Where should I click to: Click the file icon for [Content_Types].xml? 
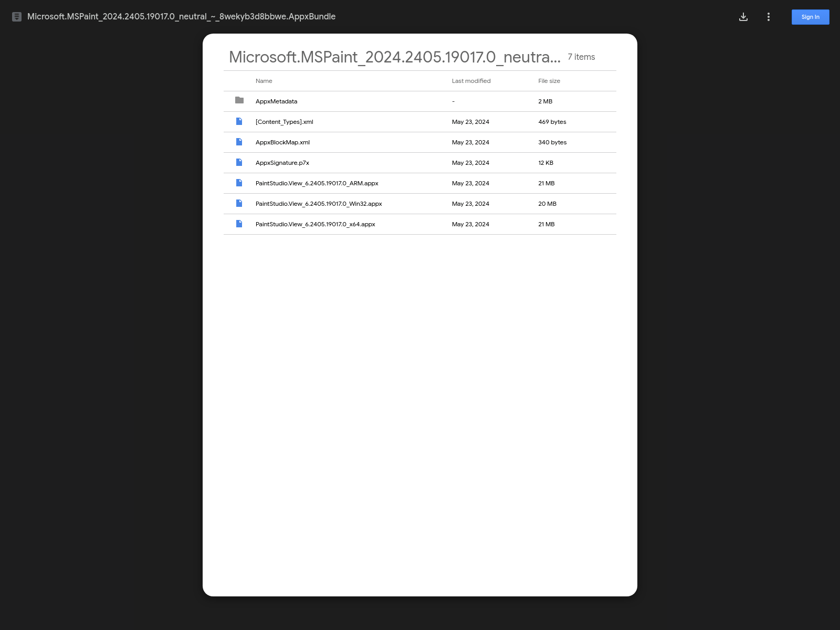pos(239,121)
